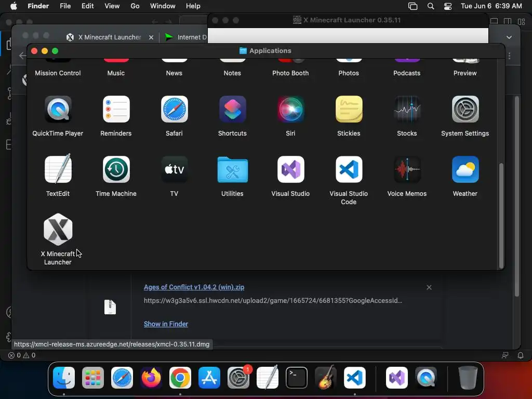Viewport: 532px width, 399px height.
Task: Open GarageBand from the Dock
Action: point(326,378)
